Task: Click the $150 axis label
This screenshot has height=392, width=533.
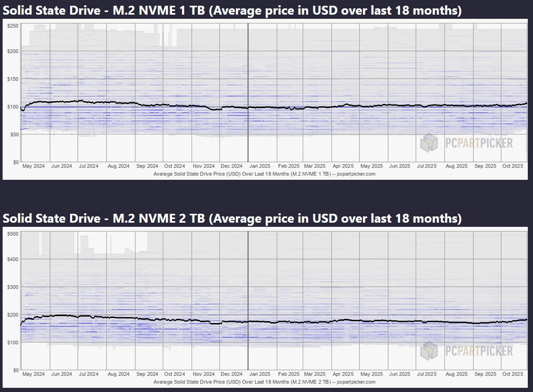Action: [x=13, y=79]
